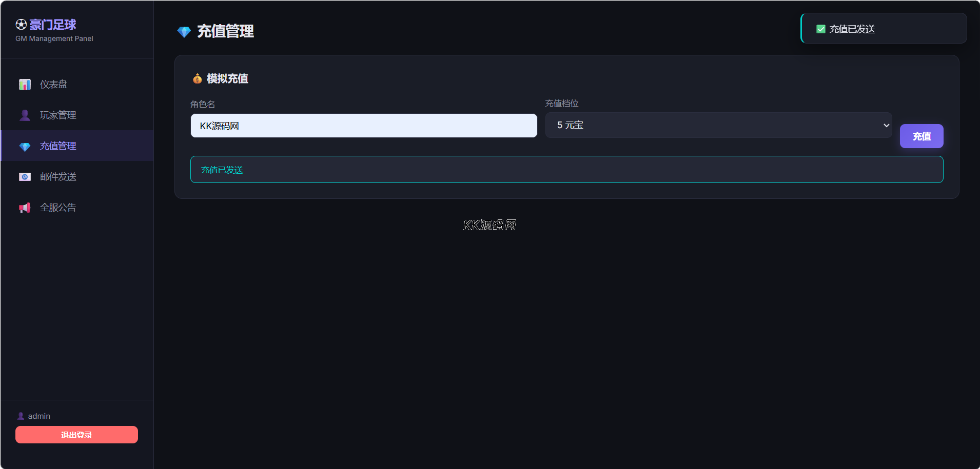
Task: Click the green checkmark in notification
Action: (x=821, y=29)
